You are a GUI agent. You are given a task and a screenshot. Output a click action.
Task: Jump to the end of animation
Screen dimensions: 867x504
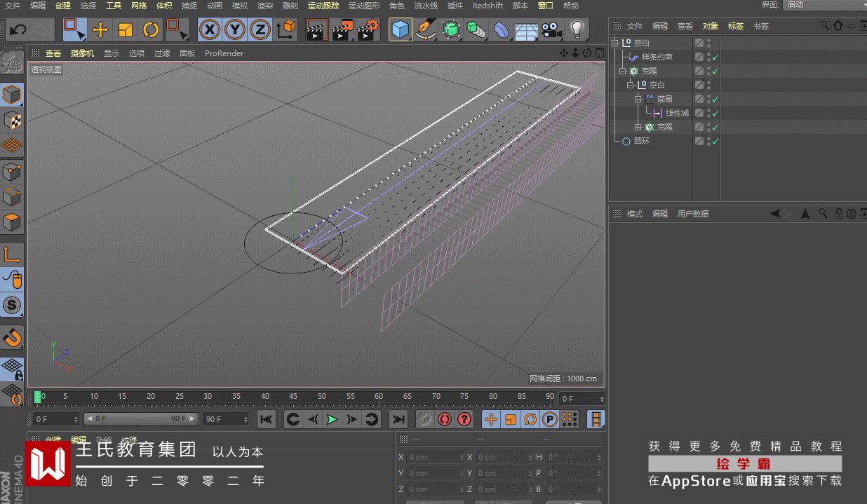pos(398,419)
